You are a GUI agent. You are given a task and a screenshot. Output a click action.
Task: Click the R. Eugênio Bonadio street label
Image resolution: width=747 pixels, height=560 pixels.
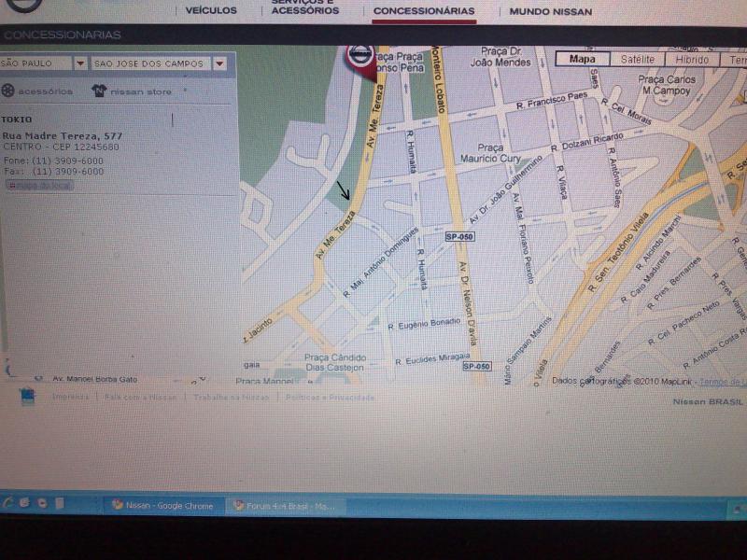click(x=424, y=324)
